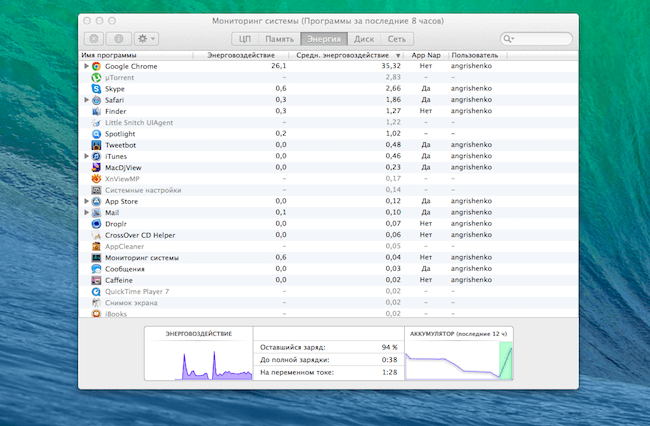Click the Tweetbot process name
The width and height of the screenshot is (650, 426).
pyautogui.click(x=120, y=145)
